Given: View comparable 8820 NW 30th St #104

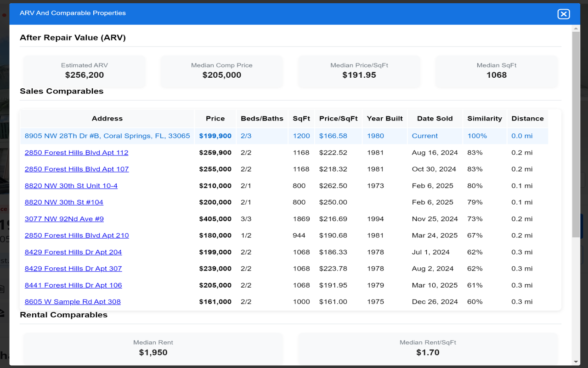Looking at the screenshot, I should point(64,202).
